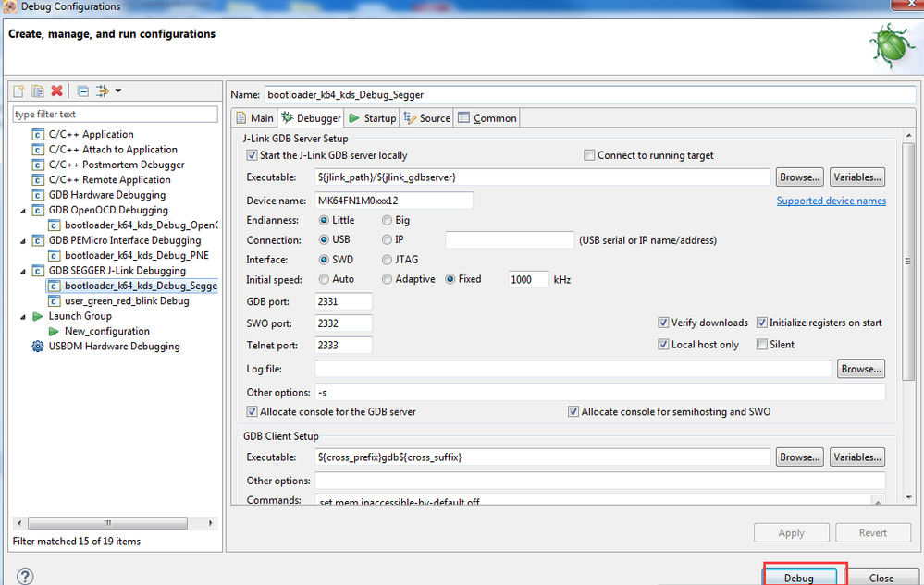Click Variables next to GDB client executable
Image resolution: width=924 pixels, height=585 pixels.
point(857,457)
